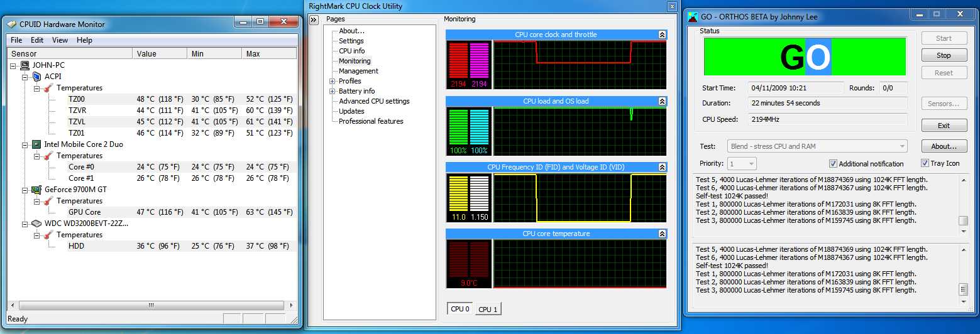This screenshot has height=334, width=980.
Task: Open the Test type dropdown in ORTHOS
Action: tap(817, 146)
